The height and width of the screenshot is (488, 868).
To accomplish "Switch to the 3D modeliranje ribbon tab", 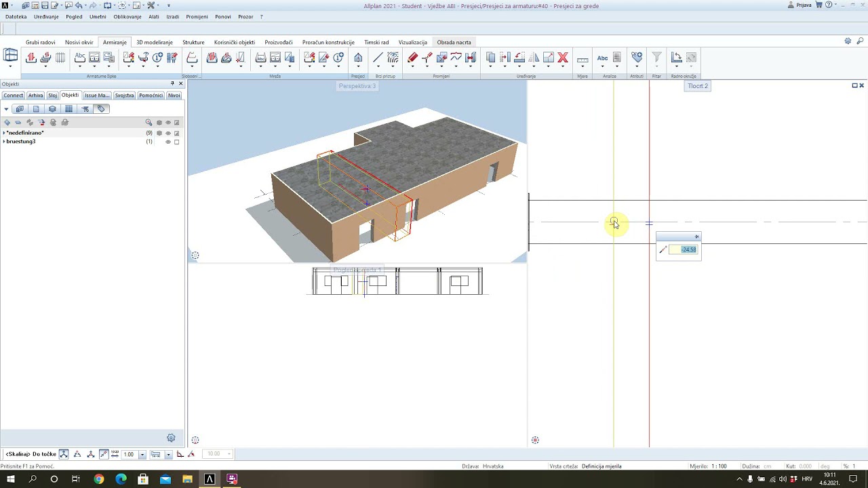I will point(155,42).
